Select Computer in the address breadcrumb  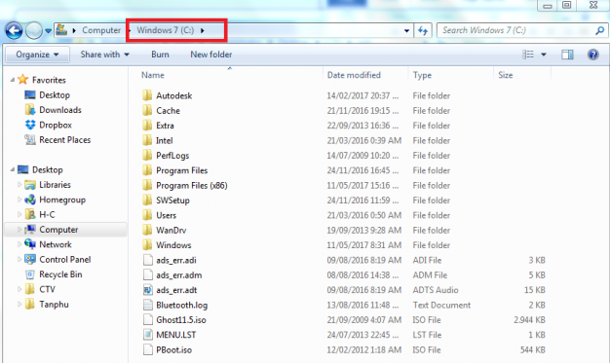coord(101,30)
